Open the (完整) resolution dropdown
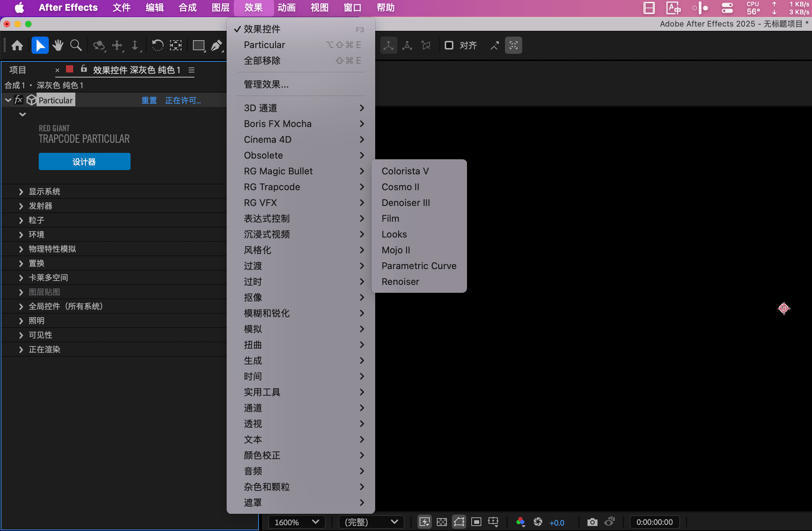Viewport: 812px width, 531px height. [371, 522]
